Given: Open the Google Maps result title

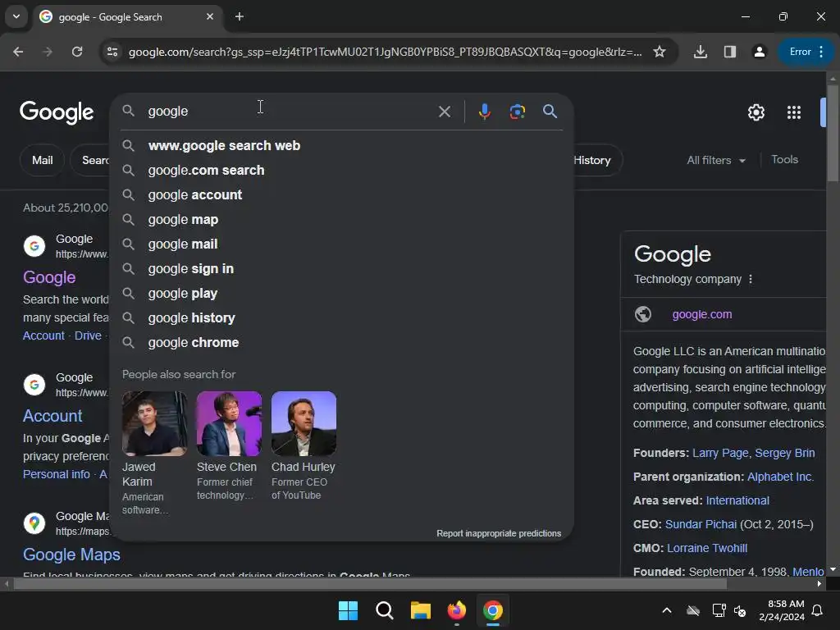Looking at the screenshot, I should click(x=71, y=555).
